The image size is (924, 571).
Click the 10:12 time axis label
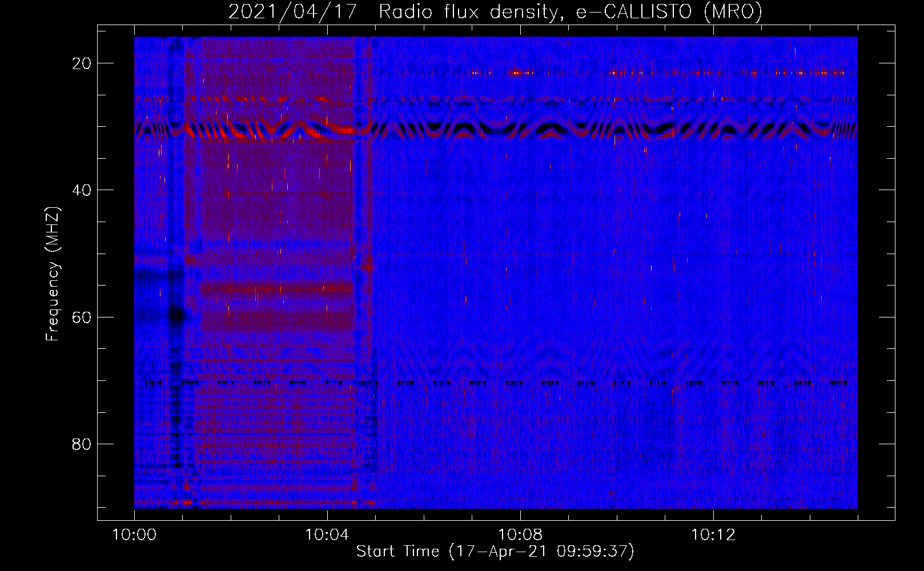tap(713, 535)
